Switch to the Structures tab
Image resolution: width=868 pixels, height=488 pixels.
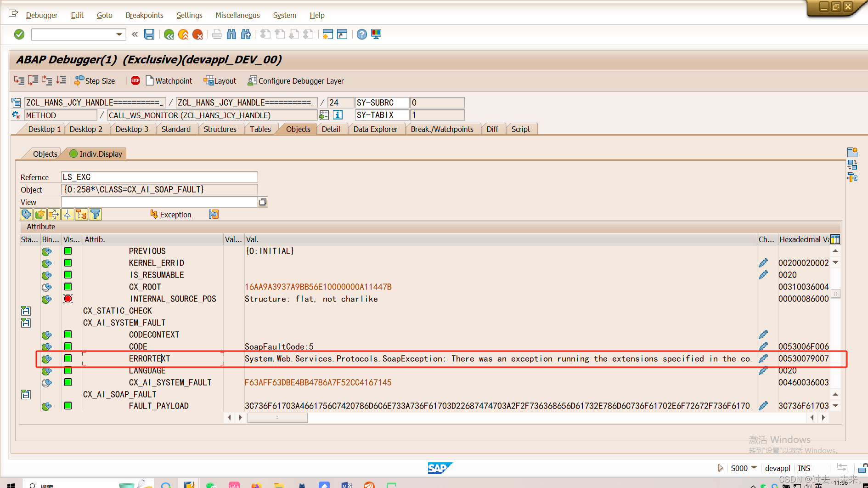pyautogui.click(x=220, y=129)
